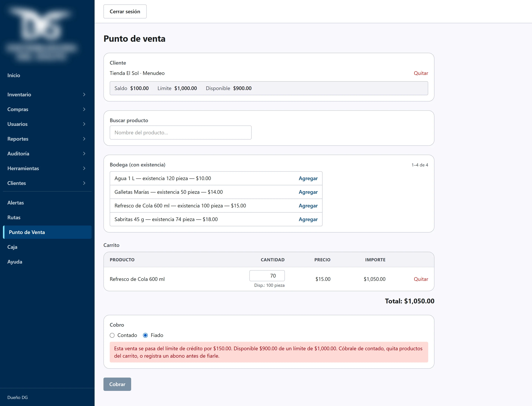Viewport: 532px width, 406px height.
Task: Add Sabritas 45 g to cart
Action: (x=308, y=219)
